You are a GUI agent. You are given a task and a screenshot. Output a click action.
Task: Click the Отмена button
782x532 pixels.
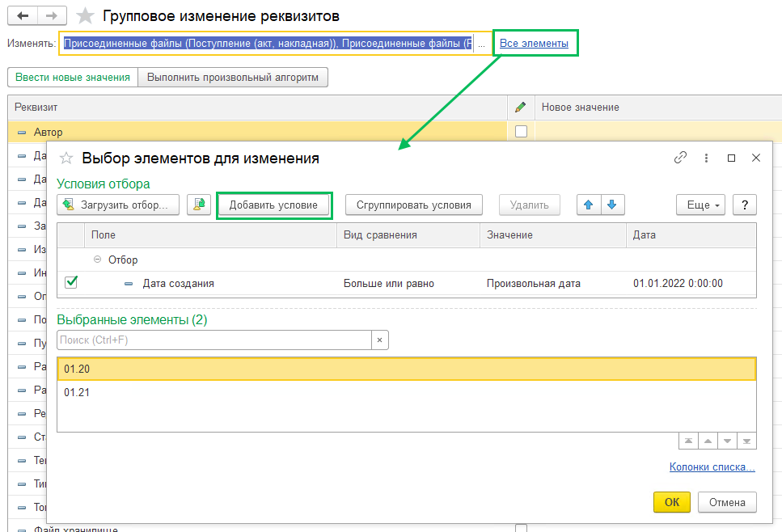727,502
